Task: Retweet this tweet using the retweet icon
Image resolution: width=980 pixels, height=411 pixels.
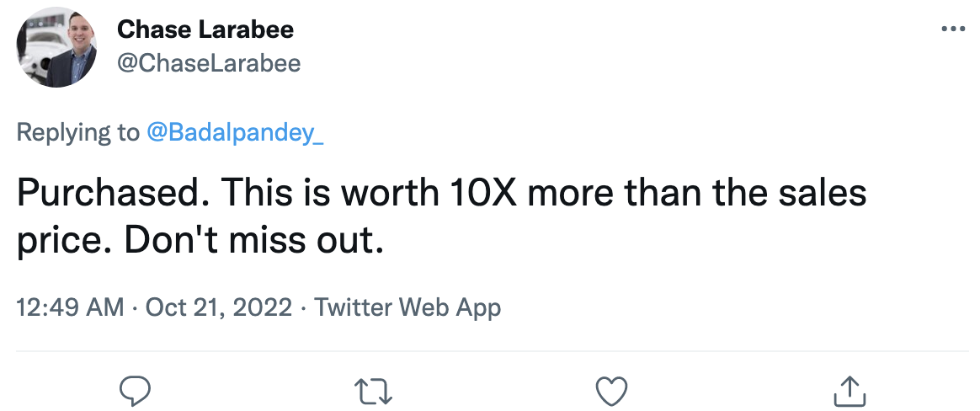Action: (373, 390)
